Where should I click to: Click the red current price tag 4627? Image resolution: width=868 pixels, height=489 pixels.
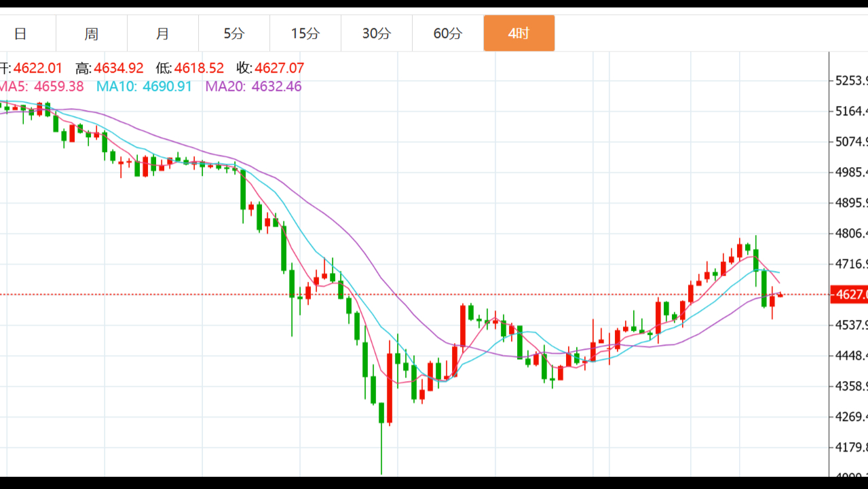point(850,295)
